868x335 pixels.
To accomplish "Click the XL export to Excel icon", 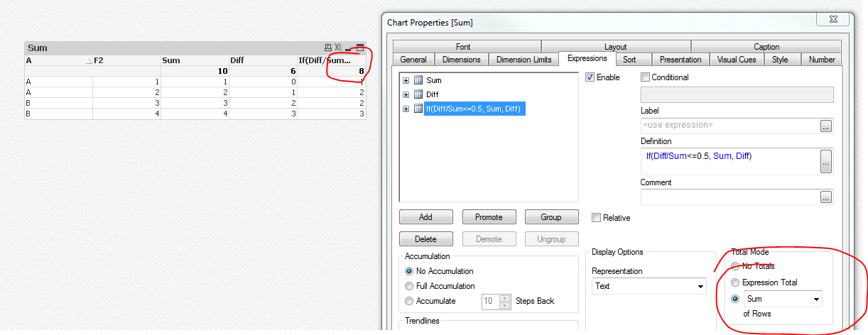I will click(x=339, y=48).
